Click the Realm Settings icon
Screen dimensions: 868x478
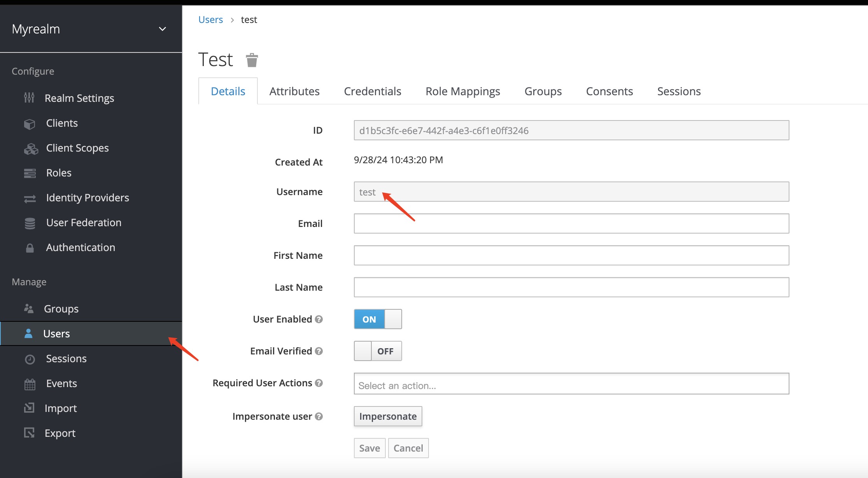(30, 98)
